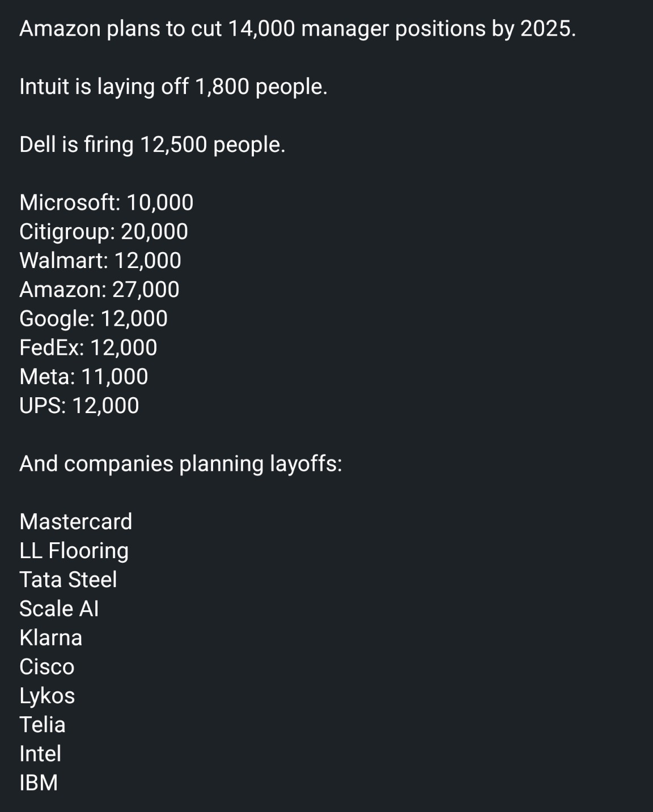Click the "And companies planning layoffs" heading
Image resolution: width=653 pixels, height=812 pixels.
coord(181,464)
